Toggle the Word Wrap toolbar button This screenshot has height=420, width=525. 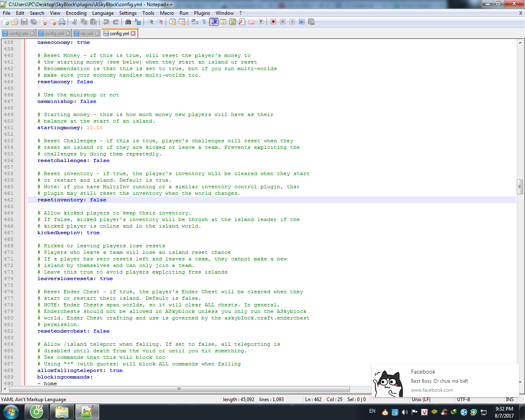(194, 22)
